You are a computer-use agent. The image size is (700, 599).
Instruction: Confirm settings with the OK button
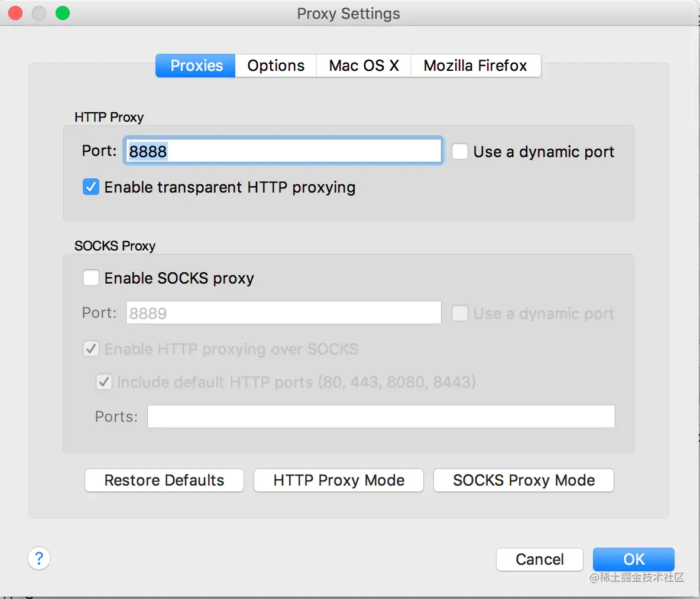[633, 559]
